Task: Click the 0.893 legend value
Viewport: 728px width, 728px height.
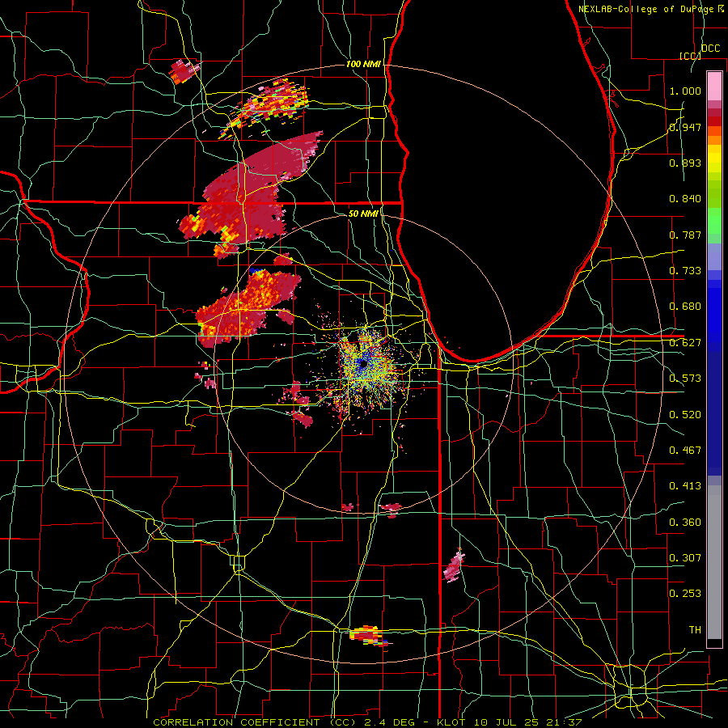Action: pos(685,163)
